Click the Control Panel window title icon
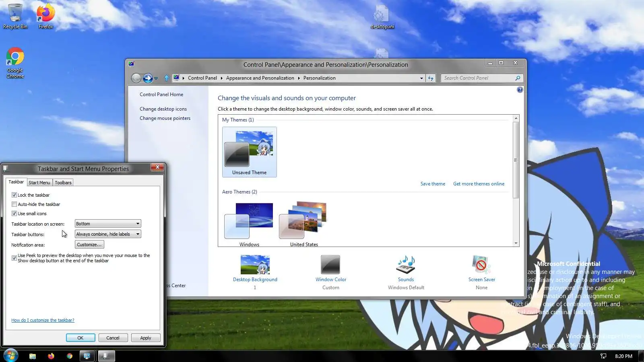Image resolution: width=644 pixels, height=362 pixels. 131,64
